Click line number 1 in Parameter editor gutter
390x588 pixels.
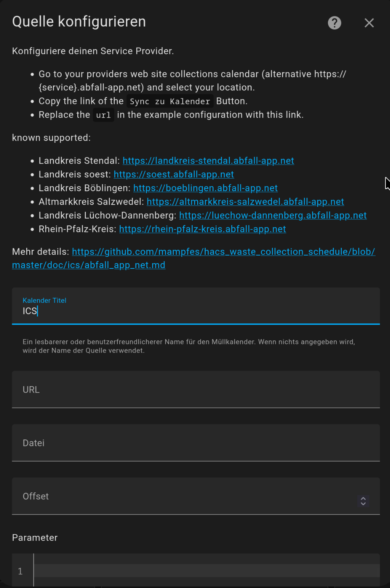[20, 571]
